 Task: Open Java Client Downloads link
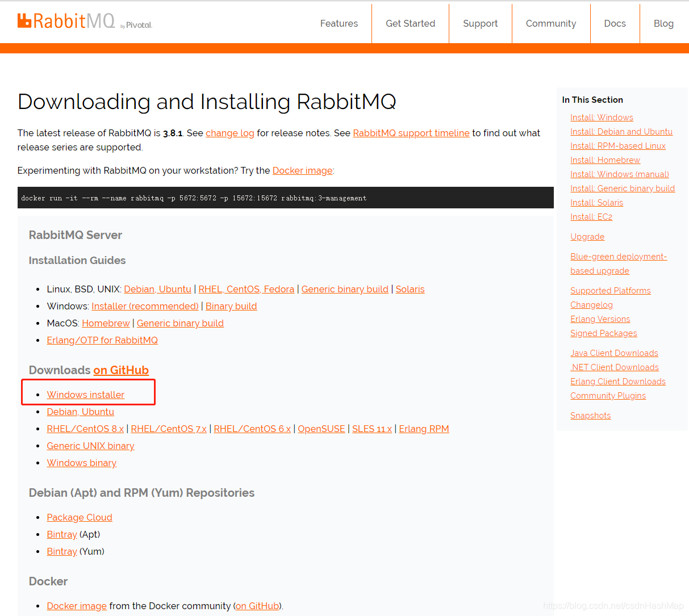[x=614, y=353]
